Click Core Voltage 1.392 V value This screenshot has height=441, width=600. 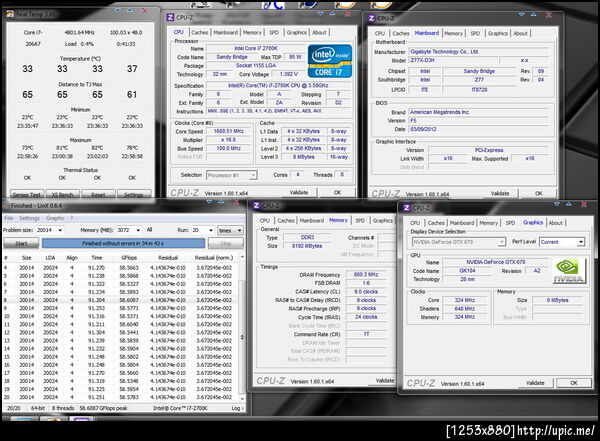[289, 74]
